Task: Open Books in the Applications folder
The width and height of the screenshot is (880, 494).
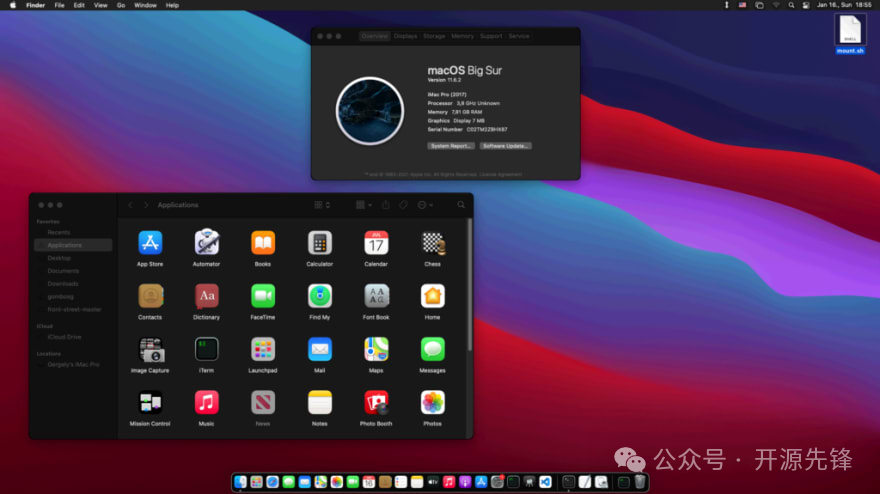Action: coord(263,243)
